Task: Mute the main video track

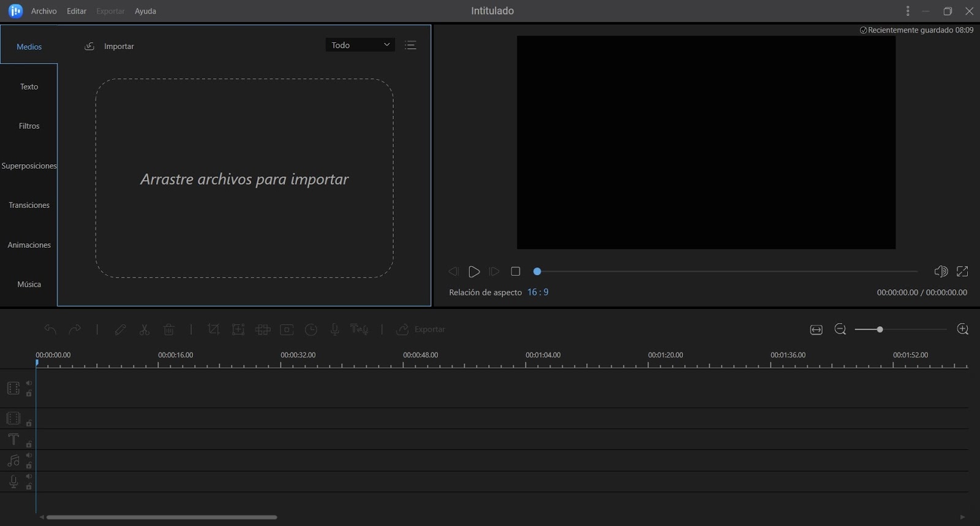Action: click(x=29, y=383)
